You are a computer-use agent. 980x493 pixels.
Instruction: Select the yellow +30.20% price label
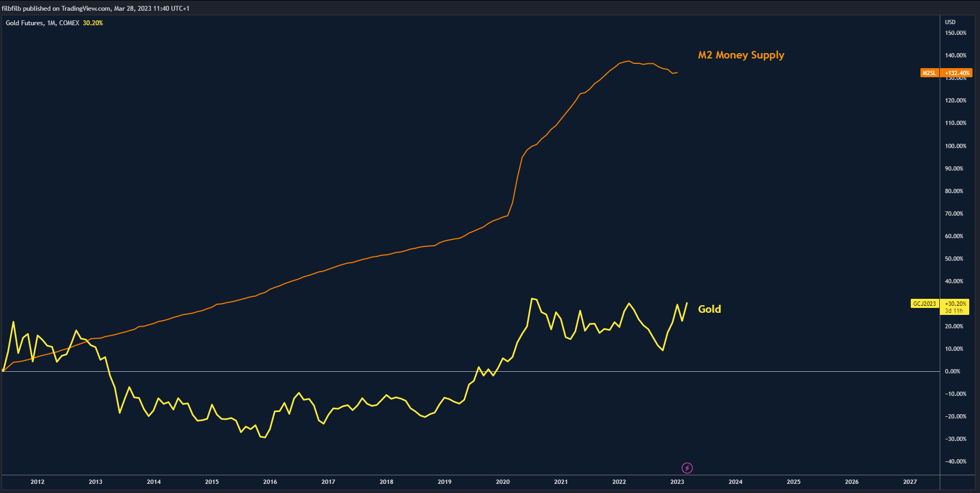[x=955, y=304]
